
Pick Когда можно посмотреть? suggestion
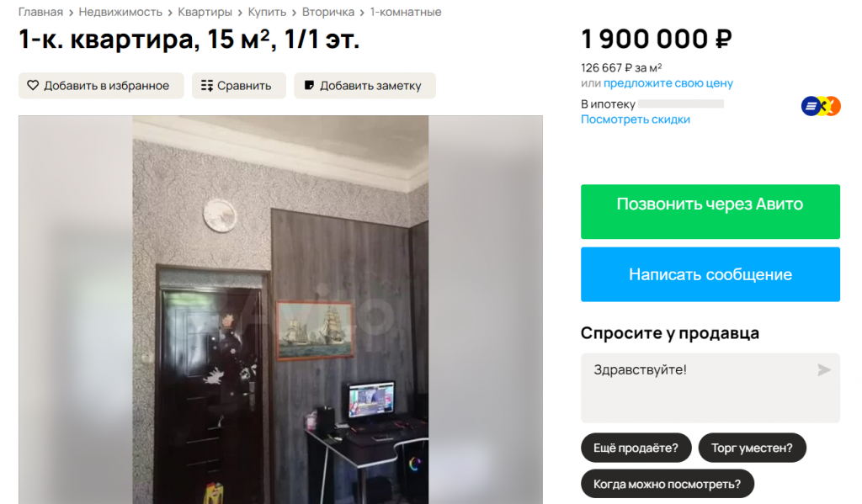667,484
